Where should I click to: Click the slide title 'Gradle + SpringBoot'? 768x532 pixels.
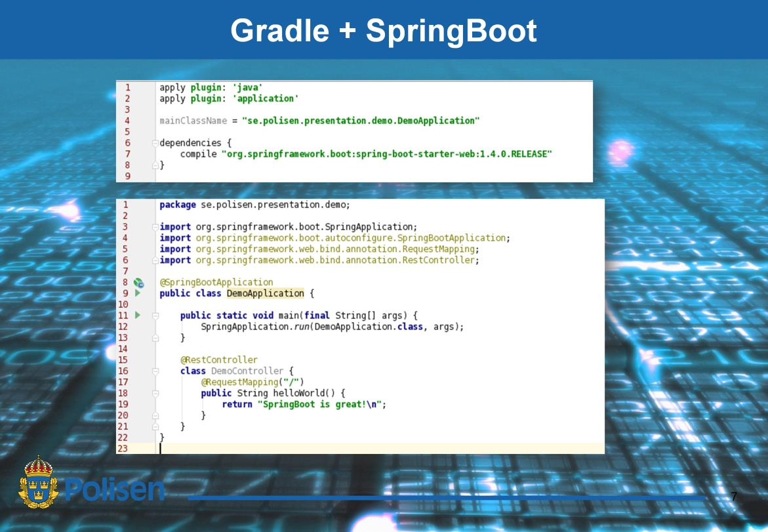[384, 30]
